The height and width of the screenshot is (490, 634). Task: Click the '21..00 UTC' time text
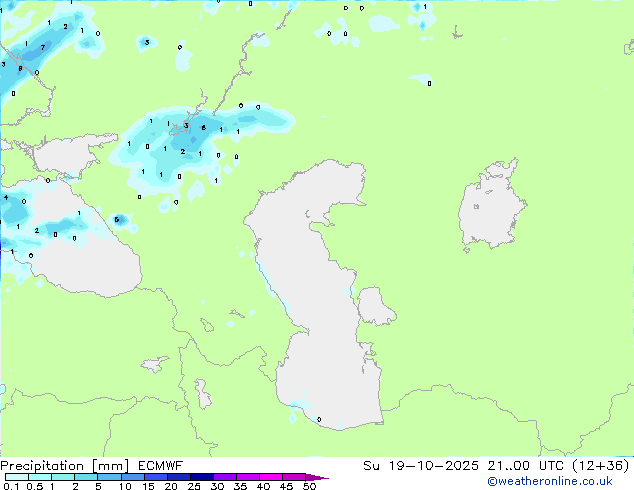[x=526, y=466]
